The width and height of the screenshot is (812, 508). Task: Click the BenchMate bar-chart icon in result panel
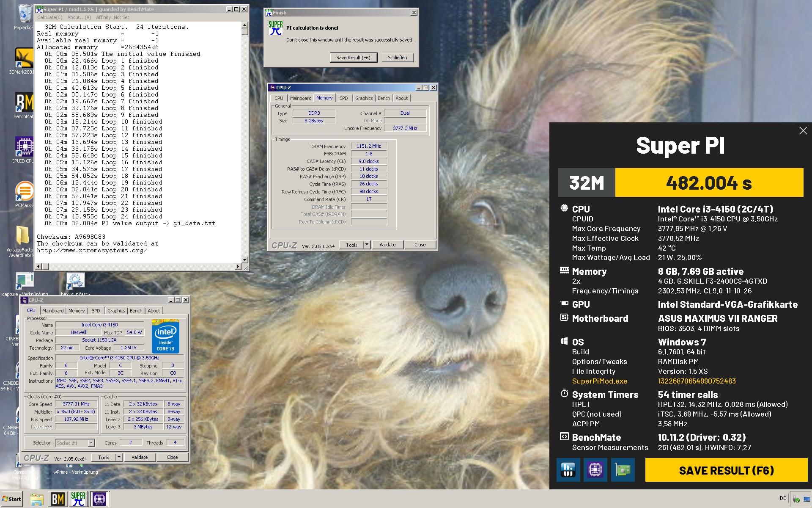click(x=568, y=470)
